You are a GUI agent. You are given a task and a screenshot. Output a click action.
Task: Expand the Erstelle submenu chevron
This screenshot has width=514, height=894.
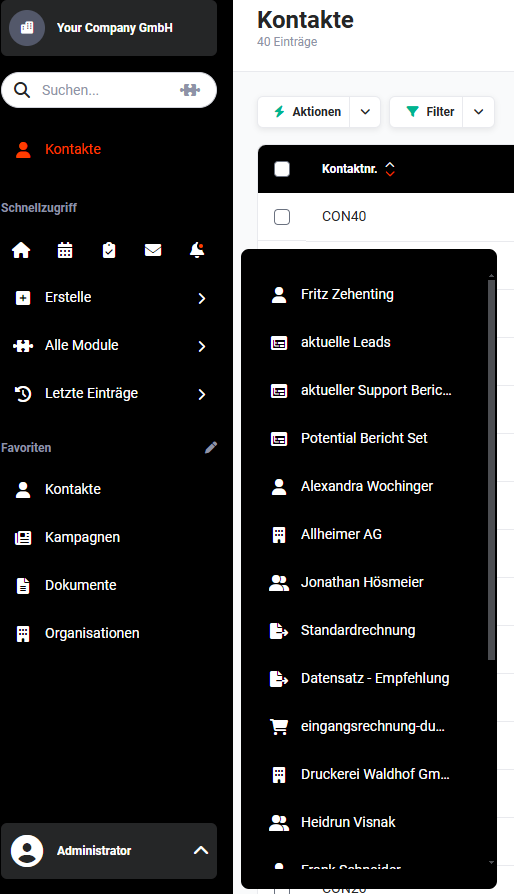(x=201, y=298)
